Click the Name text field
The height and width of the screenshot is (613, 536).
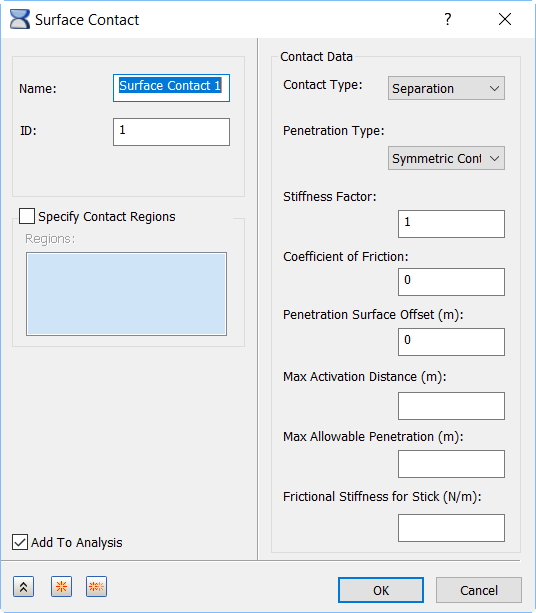coord(171,88)
